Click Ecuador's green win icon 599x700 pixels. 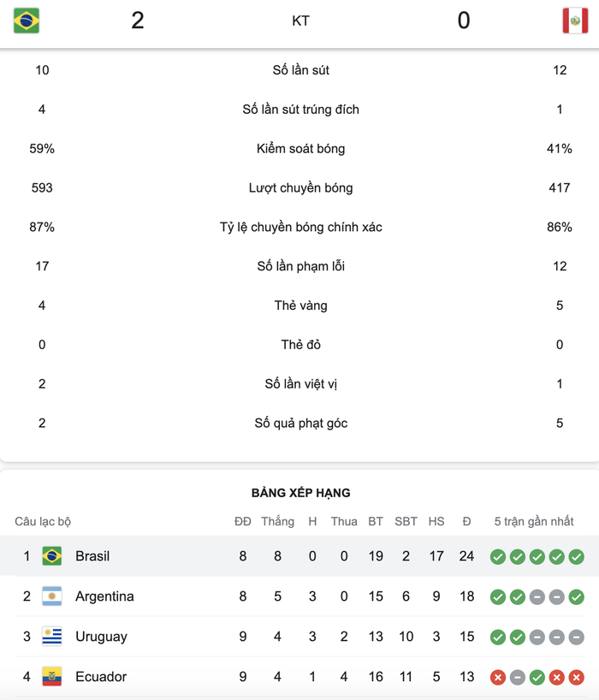pos(537,677)
